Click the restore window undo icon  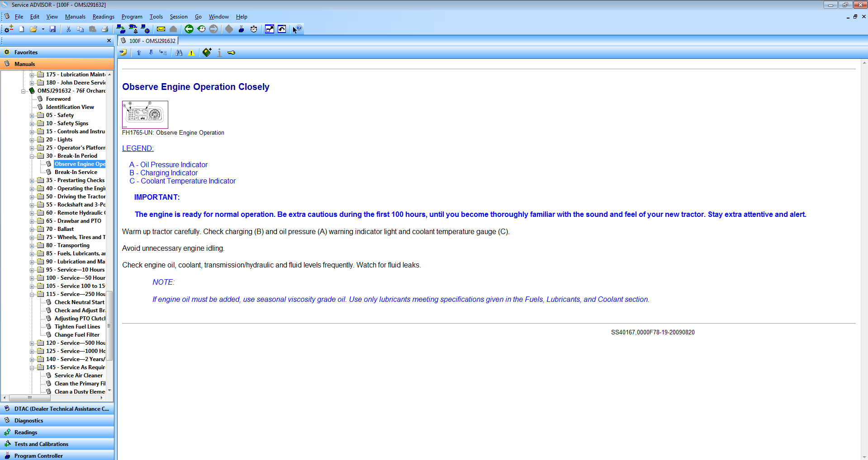pyautogui.click(x=282, y=29)
